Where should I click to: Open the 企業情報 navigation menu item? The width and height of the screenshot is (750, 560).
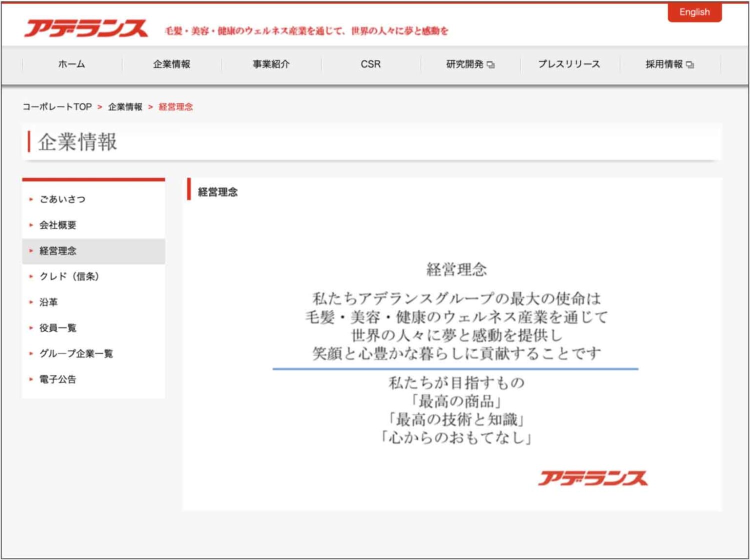pos(171,64)
